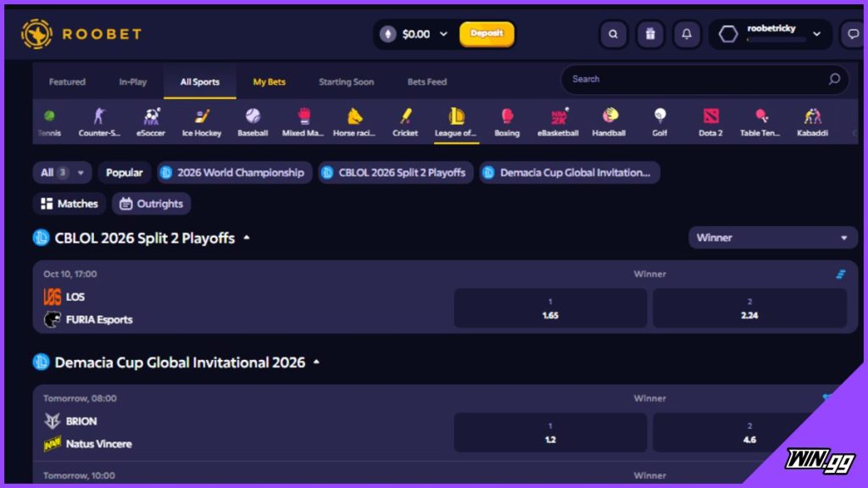
Task: Bet on BRION at odds 1.2
Action: pyautogui.click(x=550, y=433)
